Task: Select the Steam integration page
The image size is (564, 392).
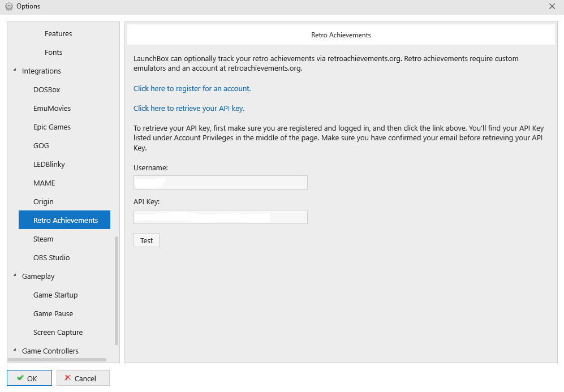Action: coord(43,239)
